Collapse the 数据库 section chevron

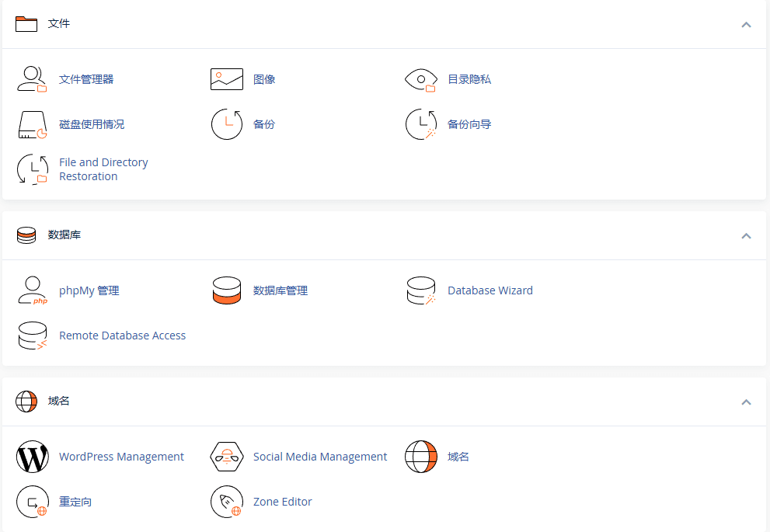coord(746,235)
